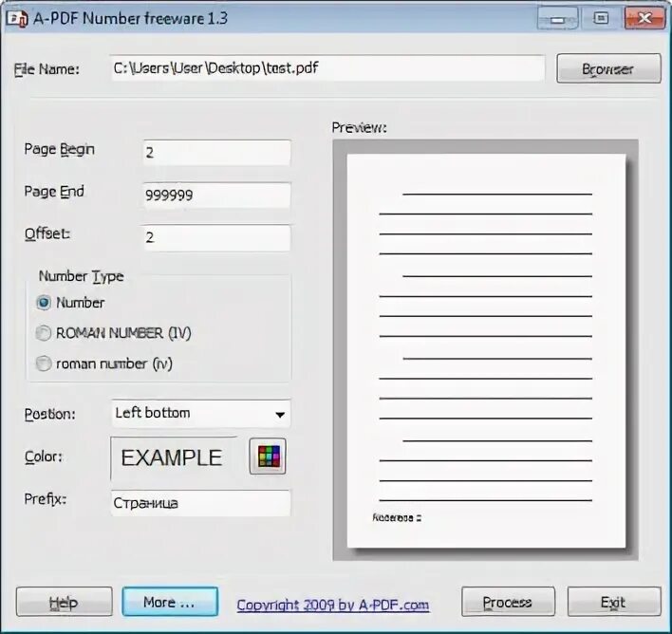Screen dimensions: 672x634
Task: Click the Number Type group label
Action: click(x=81, y=276)
